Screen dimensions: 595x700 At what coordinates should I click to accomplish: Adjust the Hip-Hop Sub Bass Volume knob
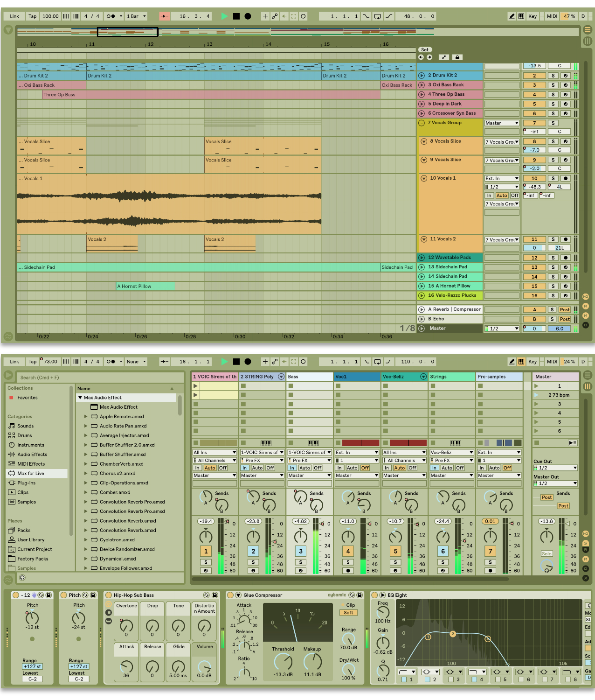(x=204, y=666)
